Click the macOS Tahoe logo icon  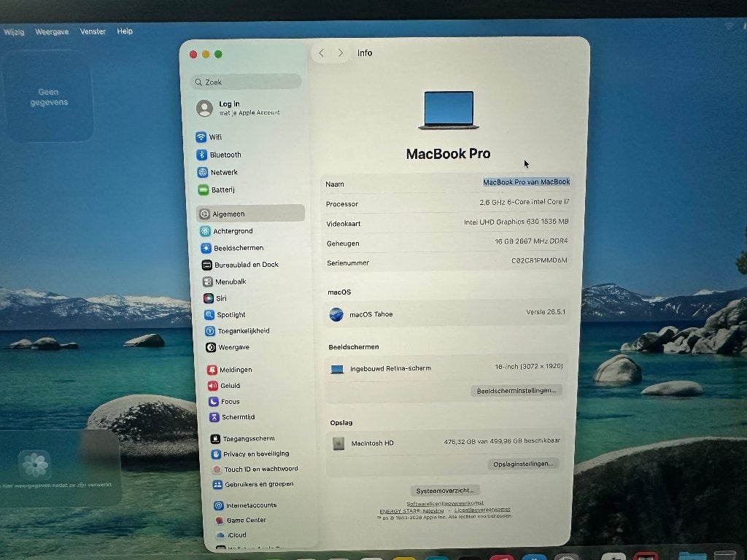pos(336,314)
